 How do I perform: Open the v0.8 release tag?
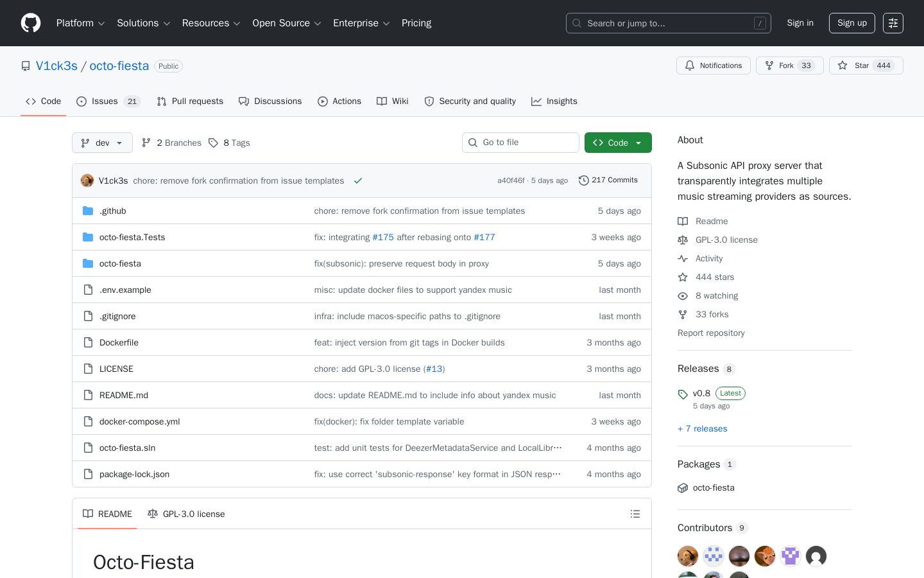(701, 393)
